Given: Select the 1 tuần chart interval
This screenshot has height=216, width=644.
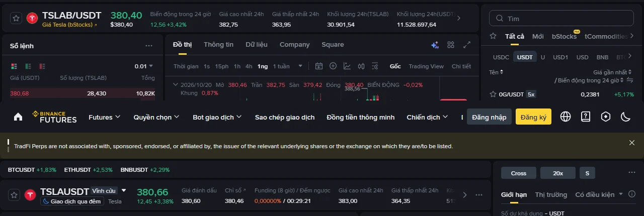Looking at the screenshot, I should [x=281, y=66].
